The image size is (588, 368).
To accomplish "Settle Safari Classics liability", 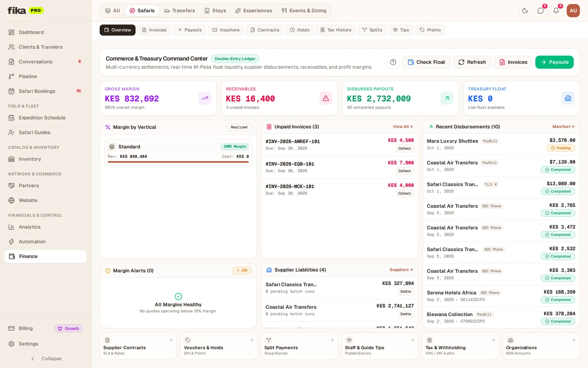I will (405, 292).
